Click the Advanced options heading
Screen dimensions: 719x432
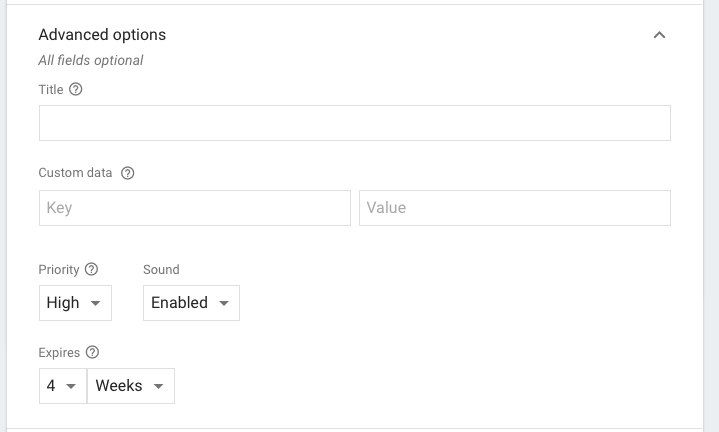point(102,35)
